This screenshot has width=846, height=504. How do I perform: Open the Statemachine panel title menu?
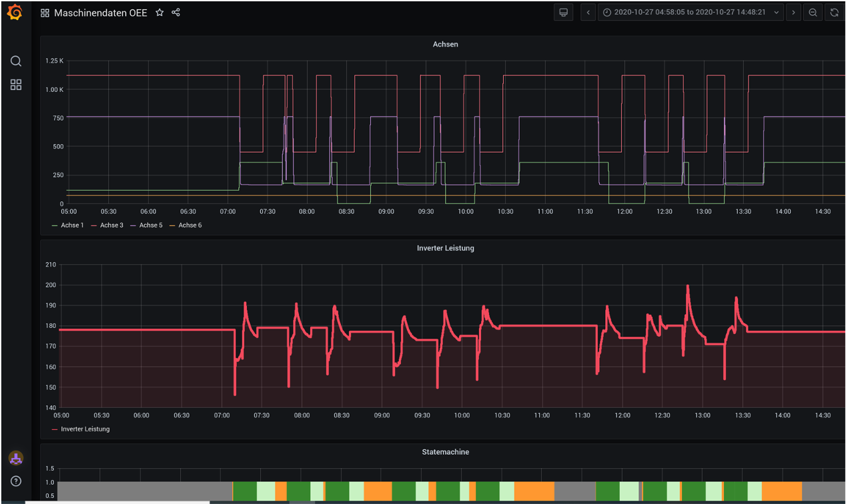coord(446,452)
